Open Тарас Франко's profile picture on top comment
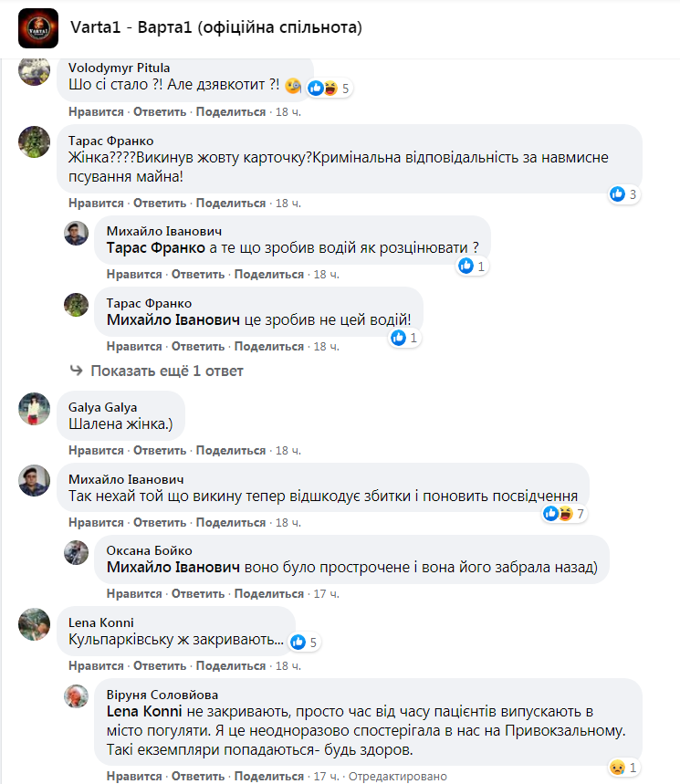The width and height of the screenshot is (680, 784). coord(35,141)
